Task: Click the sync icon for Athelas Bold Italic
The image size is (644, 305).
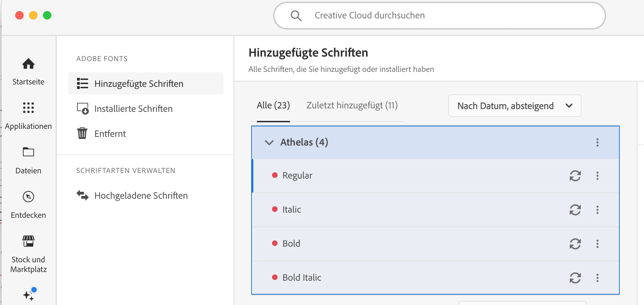Action: (x=575, y=278)
